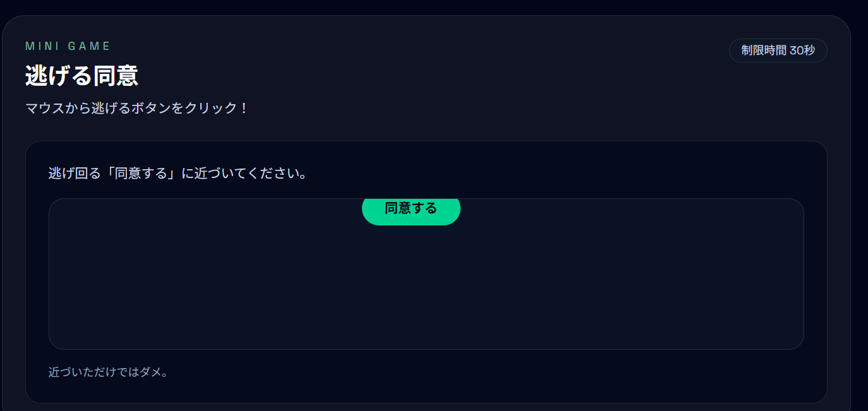Click the 30秒 countdown value

point(802,51)
